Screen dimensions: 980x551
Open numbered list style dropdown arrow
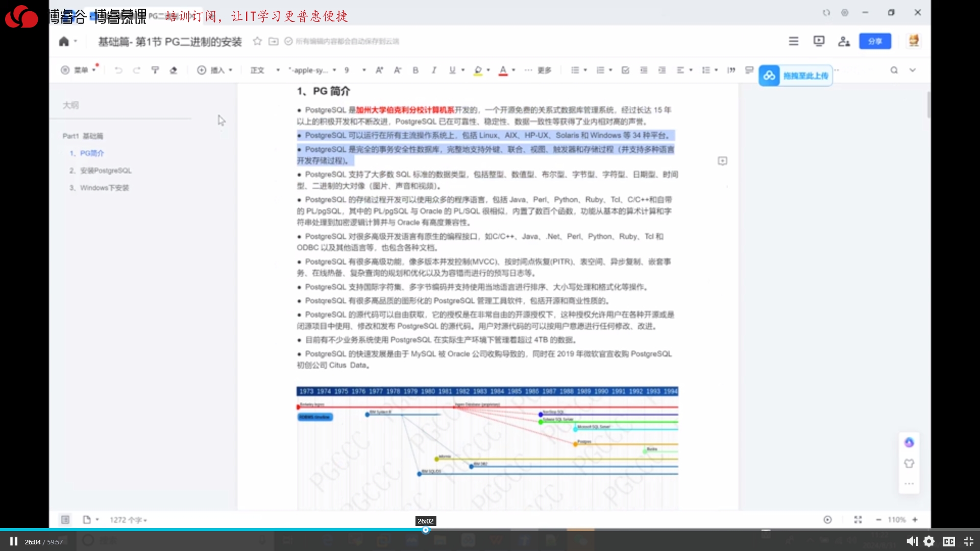click(610, 70)
